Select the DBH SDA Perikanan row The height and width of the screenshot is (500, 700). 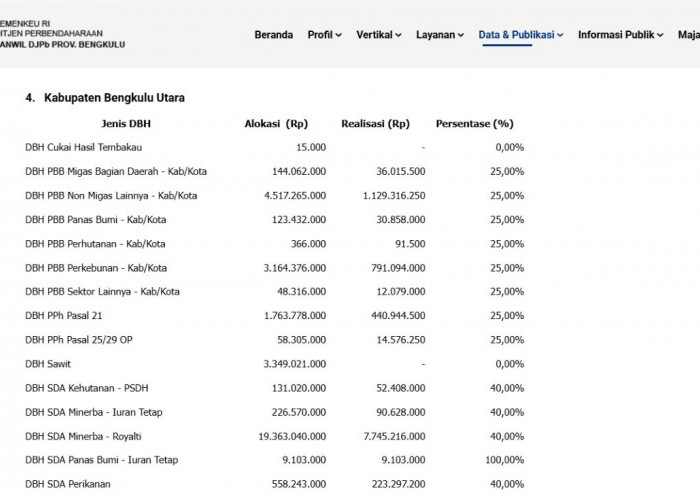tap(275, 484)
